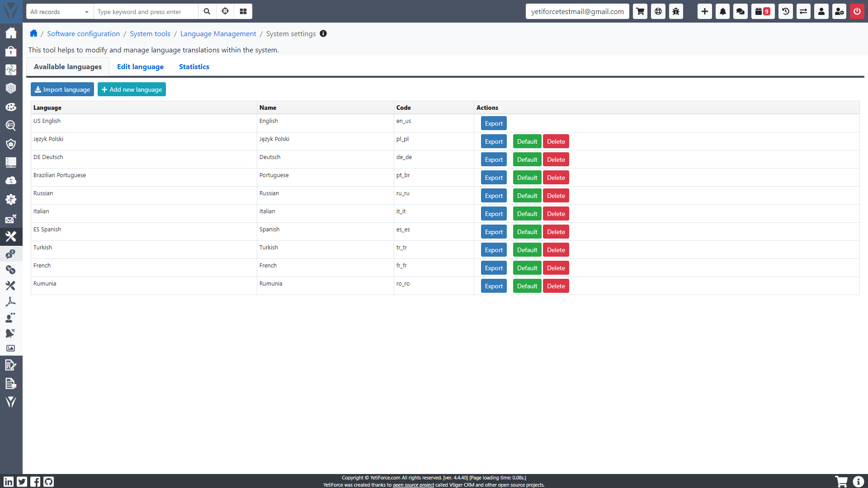Click the LinkedIn icon in footer
The image size is (868, 488).
coord(9,482)
